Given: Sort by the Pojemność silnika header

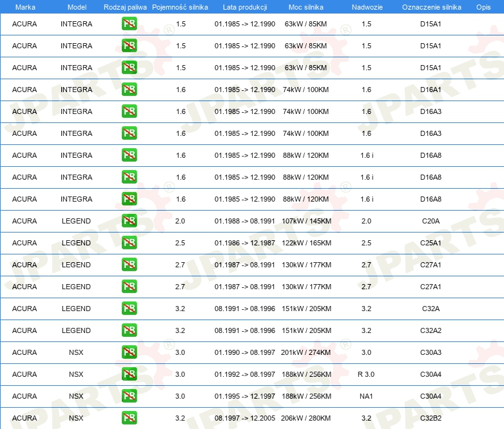Looking at the screenshot, I should [180, 7].
